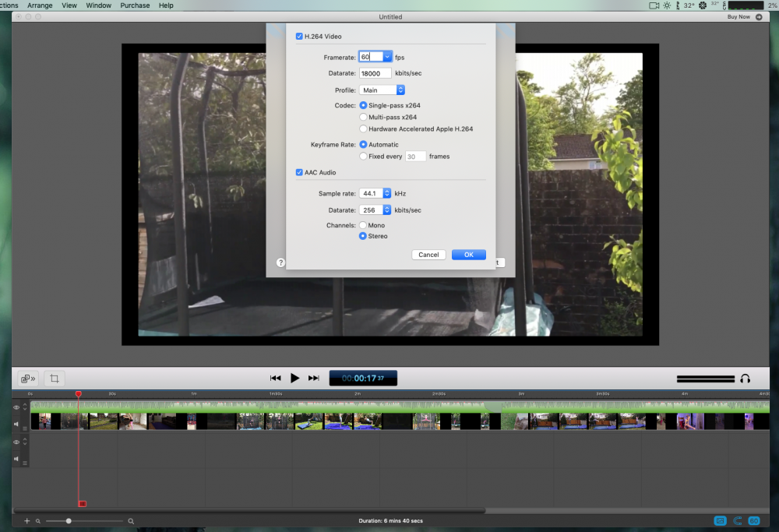The image size is (779, 532).
Task: Uncheck the H.264 Video checkbox
Action: point(299,37)
